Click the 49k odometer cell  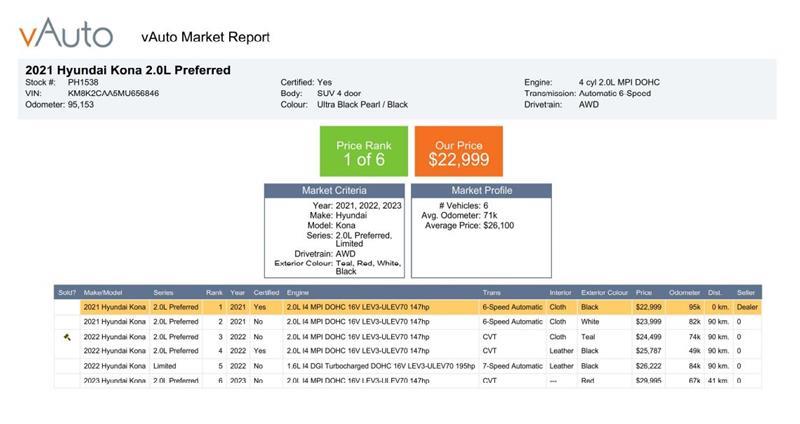694,351
